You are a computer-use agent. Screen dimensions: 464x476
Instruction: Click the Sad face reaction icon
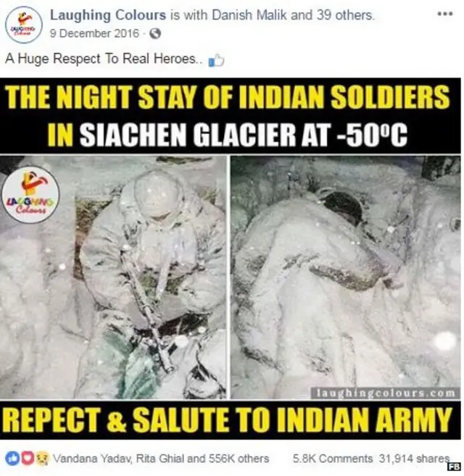(x=43, y=459)
